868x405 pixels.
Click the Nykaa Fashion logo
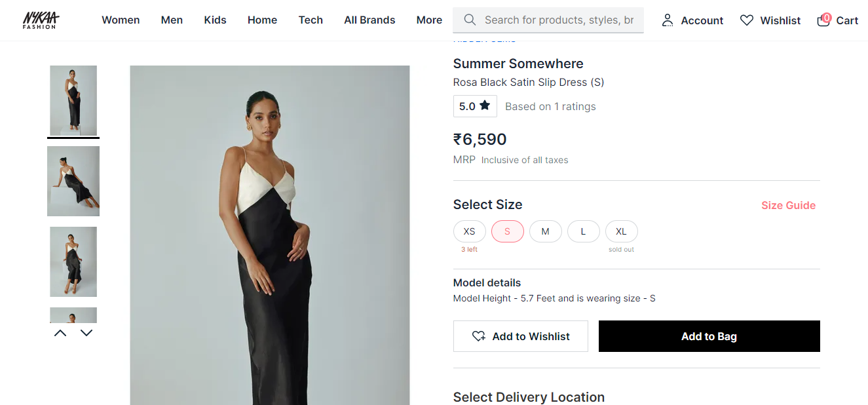41,20
